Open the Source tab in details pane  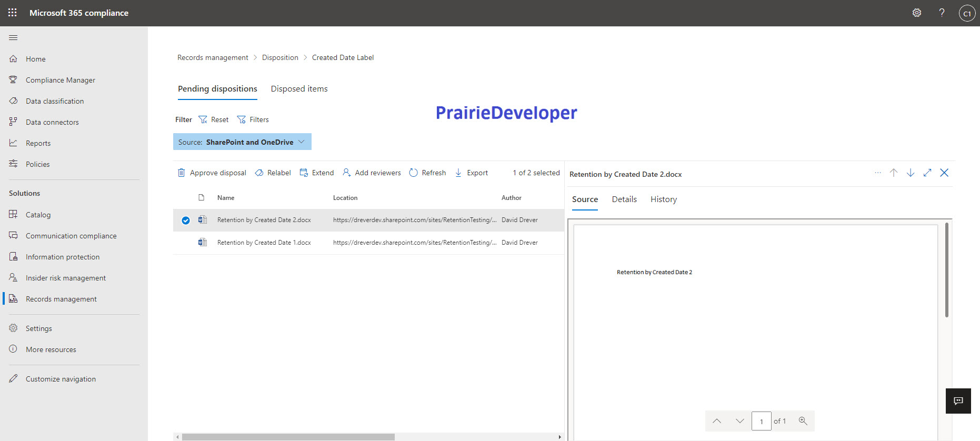[x=585, y=199]
